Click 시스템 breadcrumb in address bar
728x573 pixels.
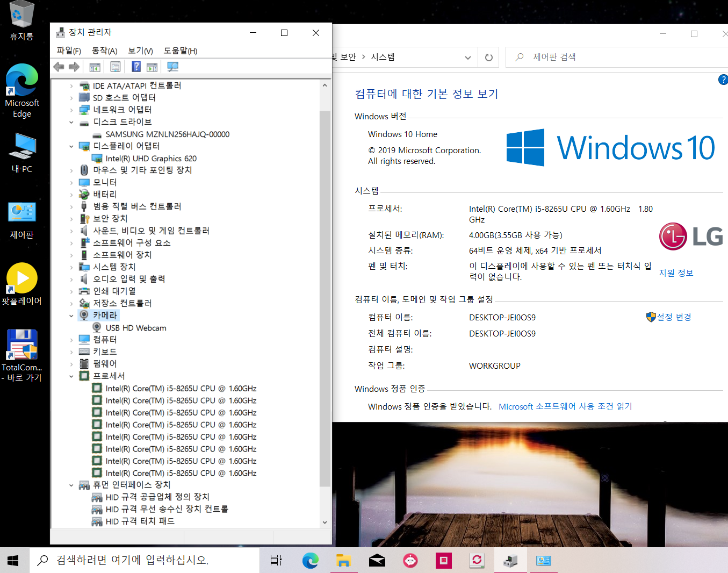coord(383,57)
